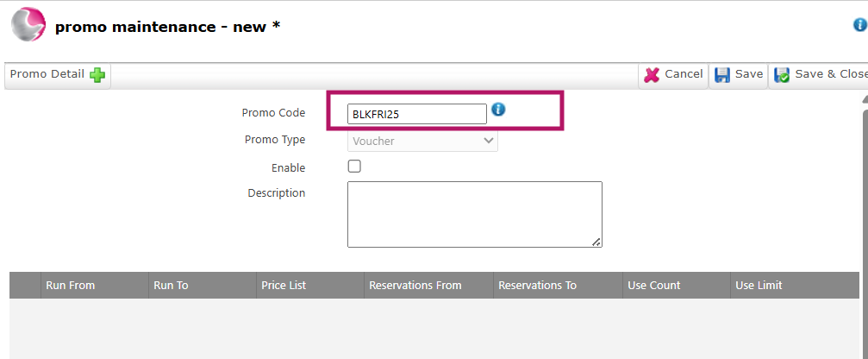Viewport: 868px width, 359px height.
Task: Click into the Promo Code input field
Action: tap(417, 114)
